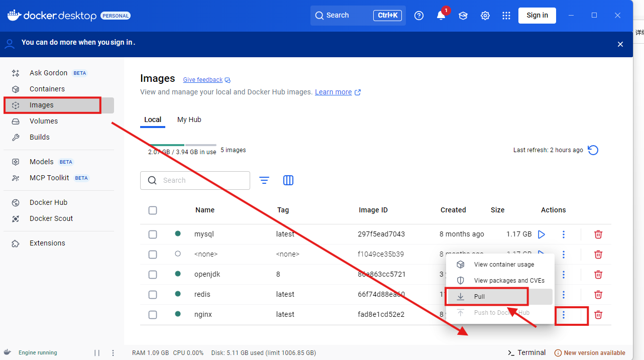Open Ask Gordon in sidebar
The image size is (644, 360).
(59, 73)
